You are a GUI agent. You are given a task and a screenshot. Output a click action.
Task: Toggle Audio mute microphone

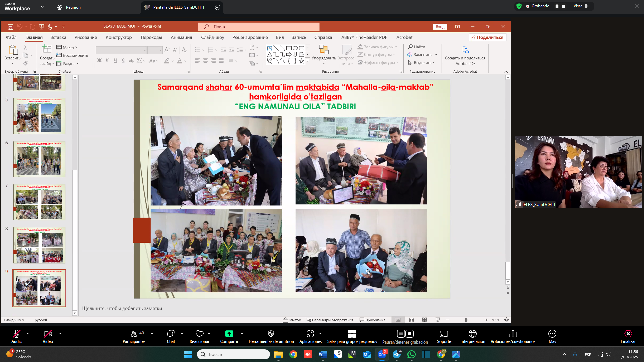pyautogui.click(x=16, y=336)
